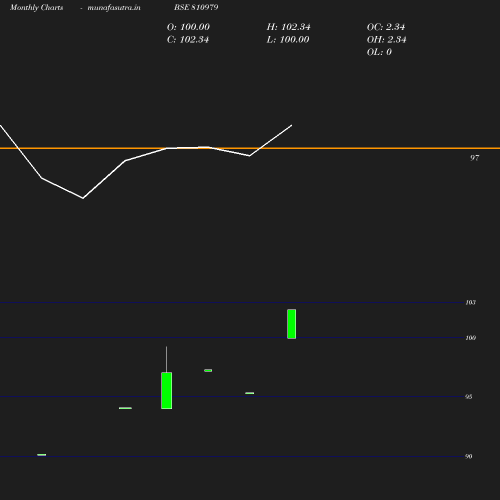500x500 pixels.
Task: Click the price label between 103 and 95
Action: tap(471, 338)
